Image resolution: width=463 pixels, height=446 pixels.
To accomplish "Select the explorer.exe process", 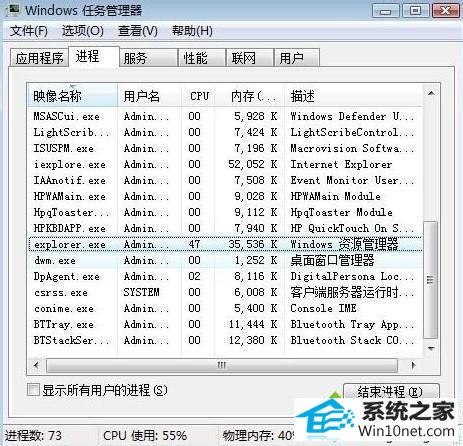I will point(225,244).
